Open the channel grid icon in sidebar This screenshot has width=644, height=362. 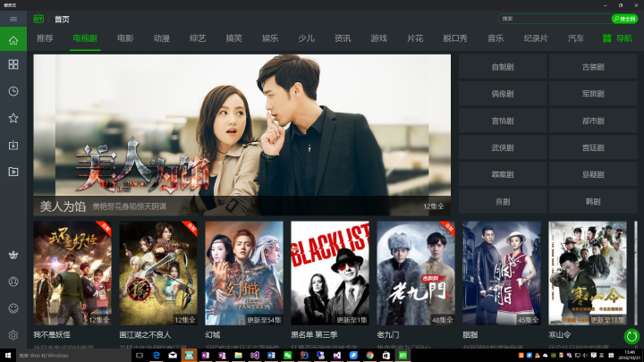pos(13,64)
